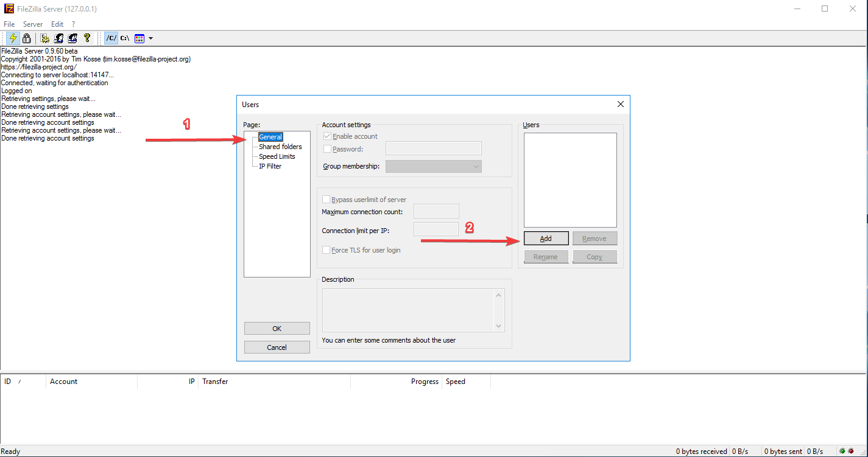
Task: Click the Rename user button
Action: tap(546, 257)
